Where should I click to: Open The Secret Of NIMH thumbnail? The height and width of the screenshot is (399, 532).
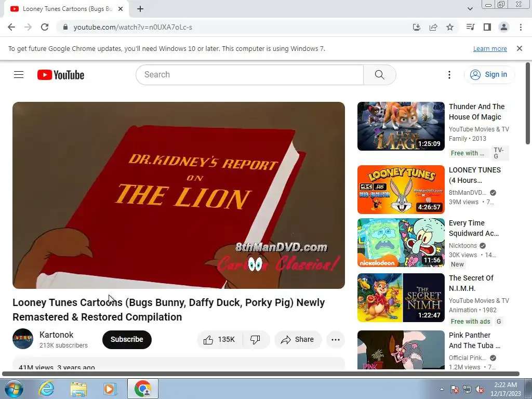[401, 298]
